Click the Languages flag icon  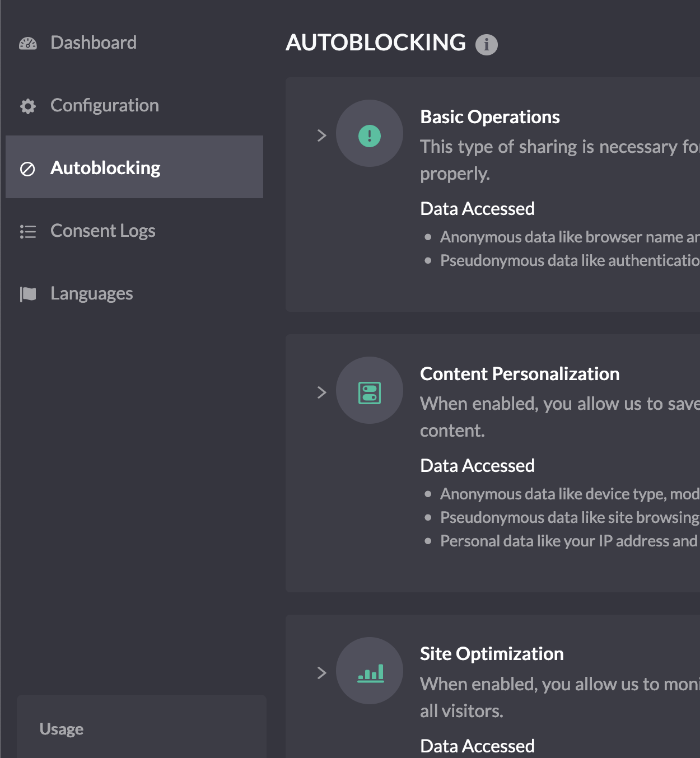click(28, 294)
